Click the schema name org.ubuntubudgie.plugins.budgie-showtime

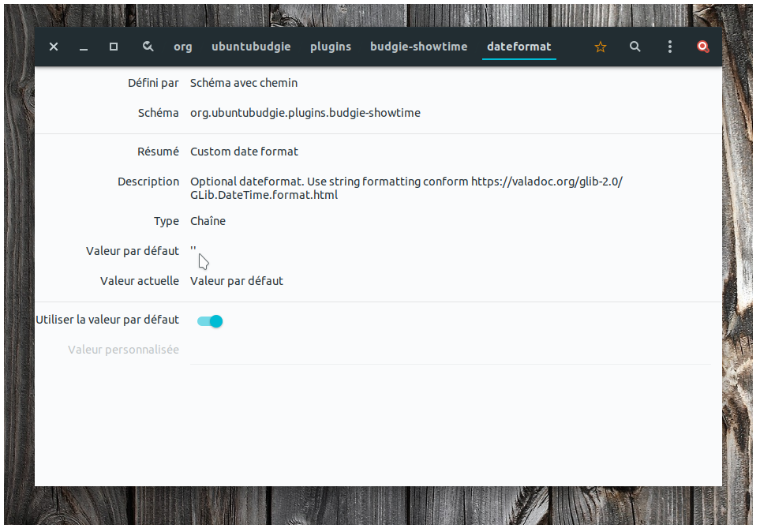pos(305,113)
